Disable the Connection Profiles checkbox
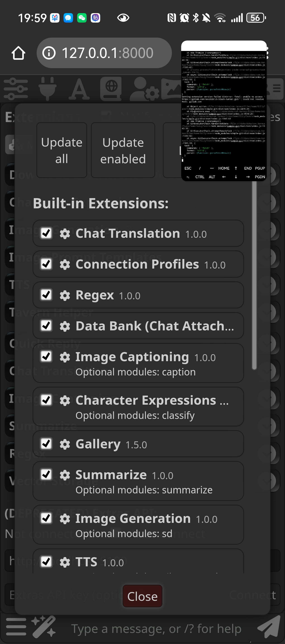The image size is (285, 644). pos(46,264)
